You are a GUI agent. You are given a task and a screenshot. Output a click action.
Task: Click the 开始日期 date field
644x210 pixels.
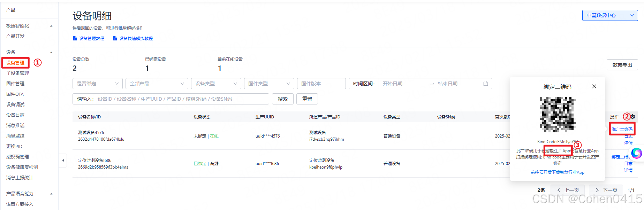coord(404,84)
